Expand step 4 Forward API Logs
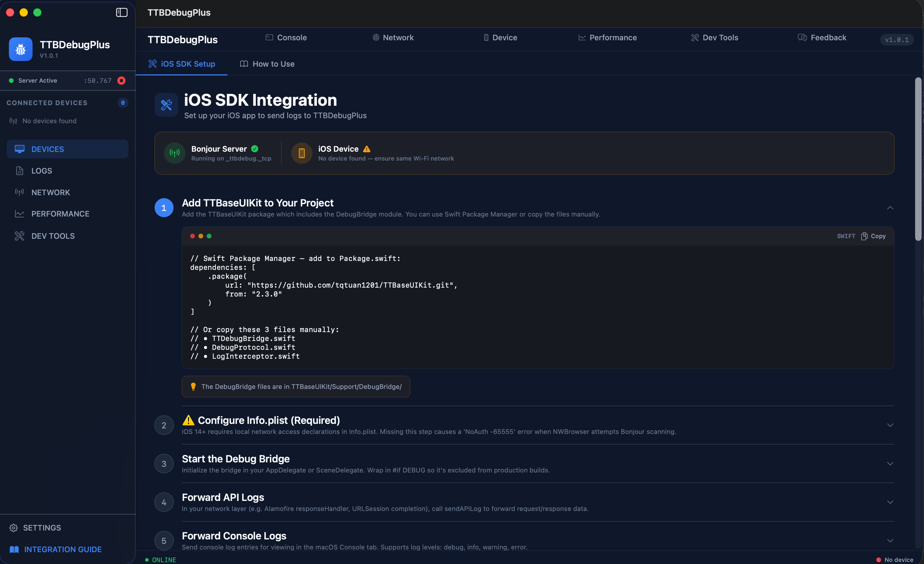Viewport: 924px width, 564px height. click(x=890, y=502)
